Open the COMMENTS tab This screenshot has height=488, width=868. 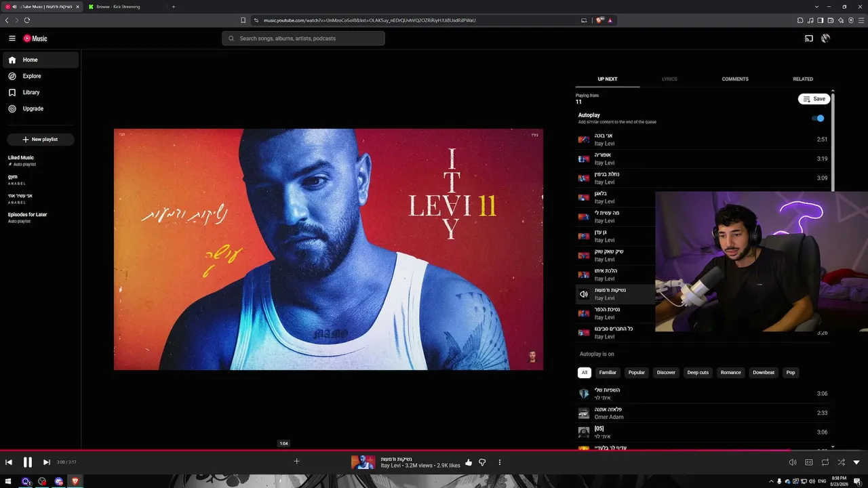click(x=735, y=79)
